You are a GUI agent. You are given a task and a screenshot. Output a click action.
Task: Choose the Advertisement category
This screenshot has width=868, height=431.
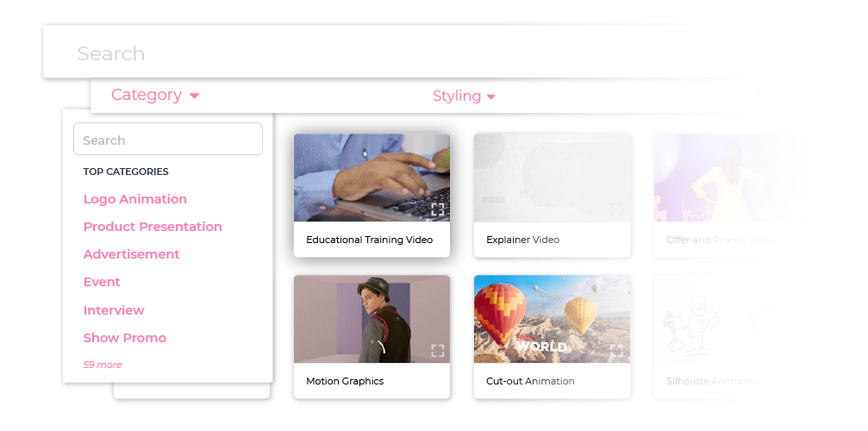pos(132,254)
